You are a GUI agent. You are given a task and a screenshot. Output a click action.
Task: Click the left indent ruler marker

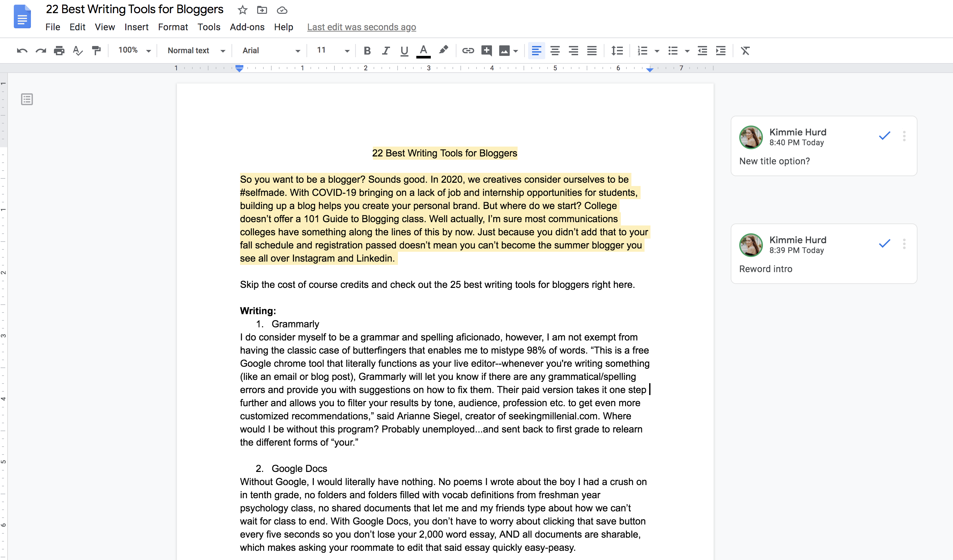pos(239,68)
